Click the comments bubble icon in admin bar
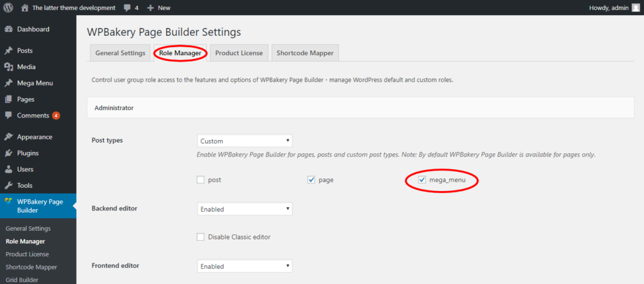This screenshot has height=284, width=644. [127, 8]
